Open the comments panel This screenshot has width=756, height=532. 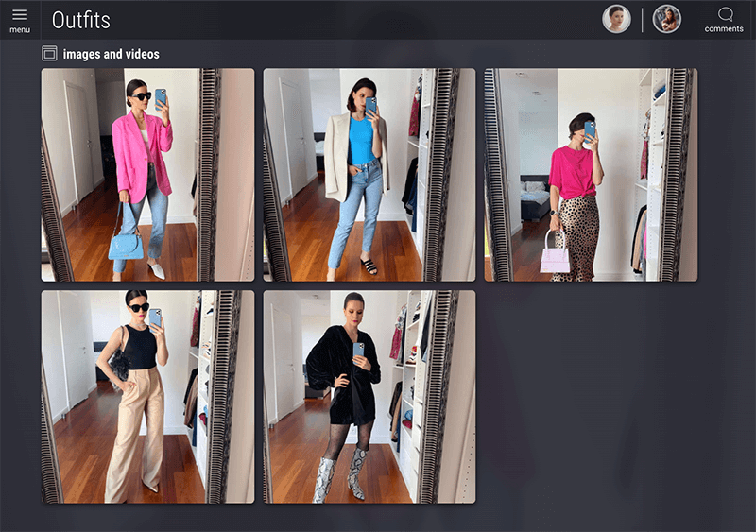tap(724, 20)
